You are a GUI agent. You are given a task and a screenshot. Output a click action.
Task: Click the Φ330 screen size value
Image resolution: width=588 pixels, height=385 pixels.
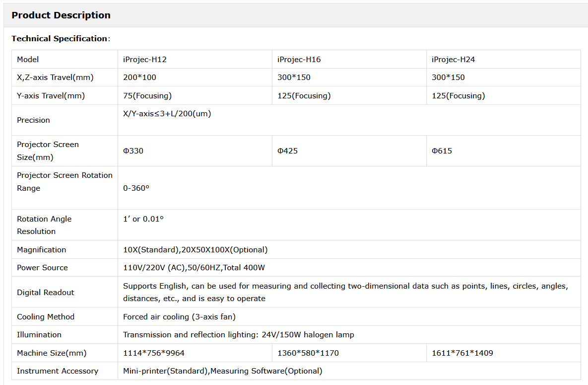tap(133, 151)
